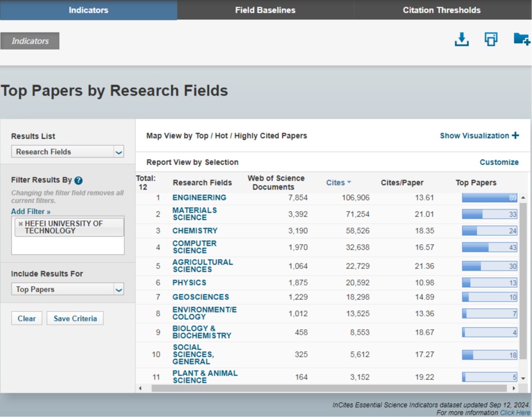
Task: Switch to the Citation Thresholds tab
Action: tap(441, 10)
